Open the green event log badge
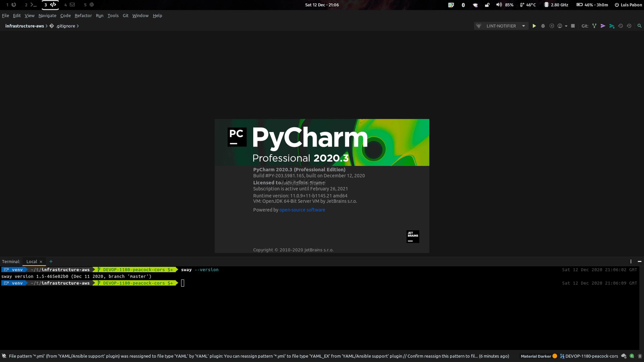The width and height of the screenshot is (644, 362). (x=632, y=356)
